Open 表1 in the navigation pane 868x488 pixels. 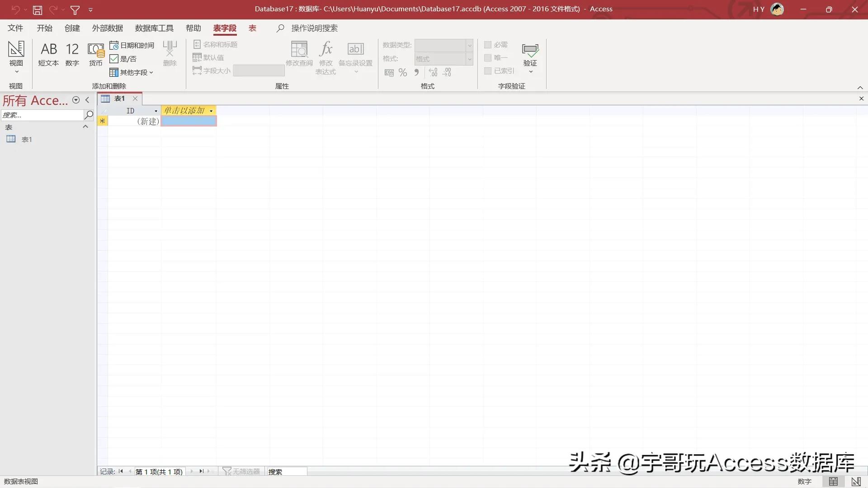[26, 139]
